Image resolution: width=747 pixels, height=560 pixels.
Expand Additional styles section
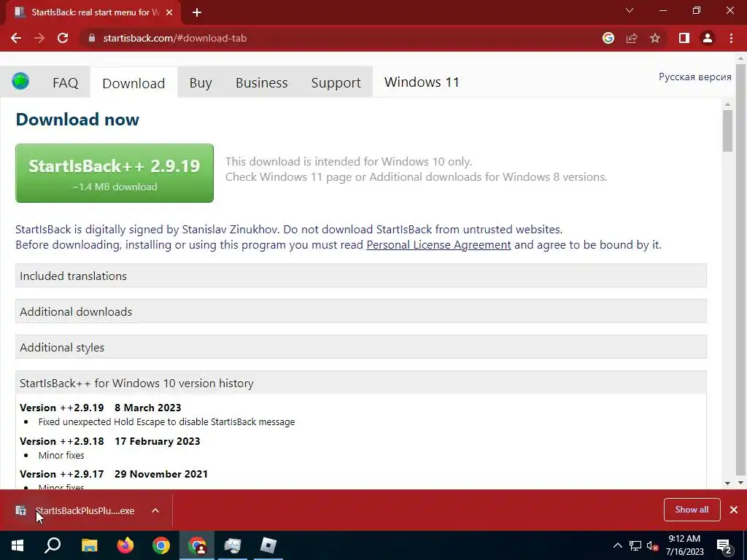(360, 347)
